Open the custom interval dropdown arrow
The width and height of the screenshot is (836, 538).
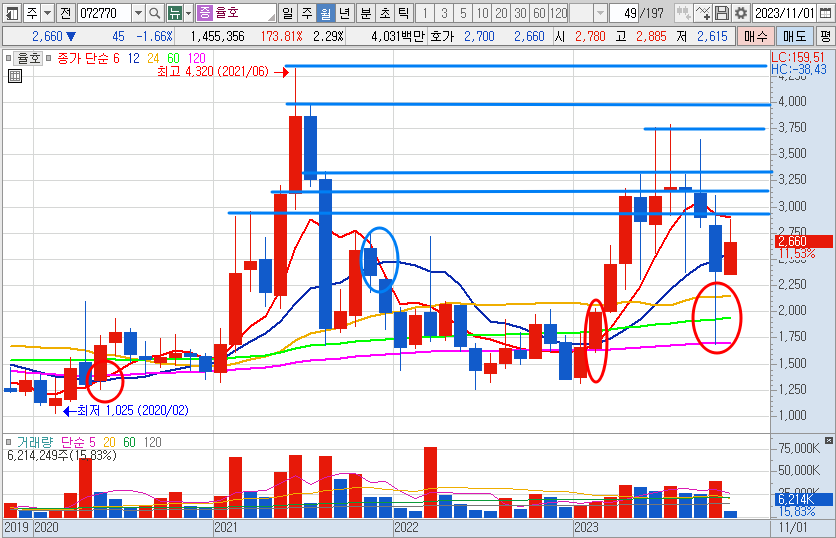600,13
